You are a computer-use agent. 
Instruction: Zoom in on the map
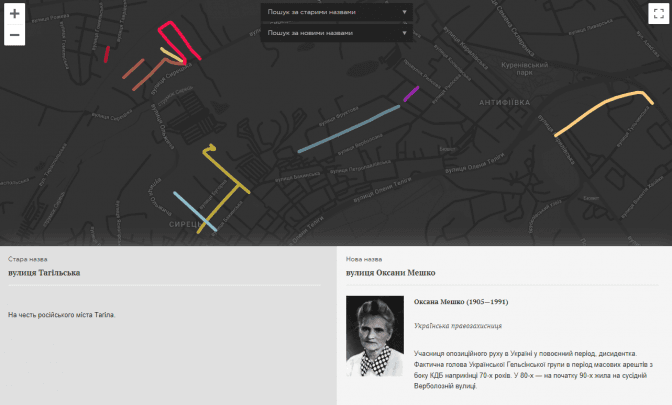click(x=15, y=14)
